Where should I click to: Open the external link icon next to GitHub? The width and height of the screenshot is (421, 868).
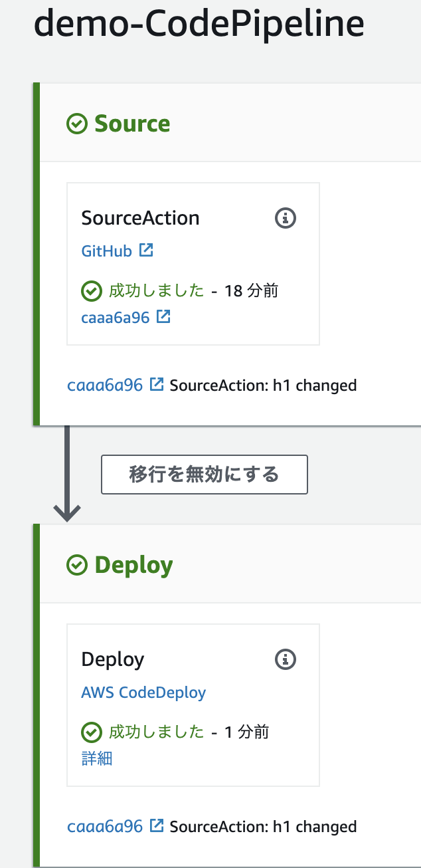tap(146, 250)
